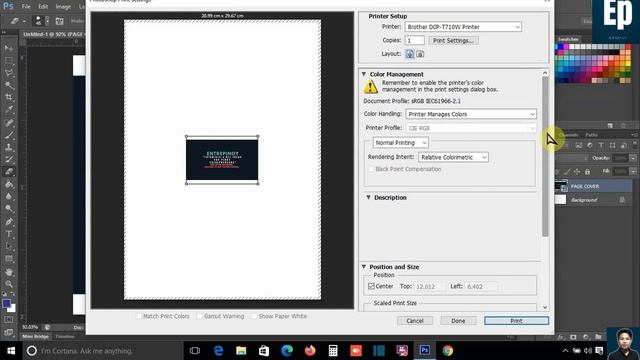The height and width of the screenshot is (360, 640).
Task: Select the Path Selection tool
Action: (x=9, y=246)
